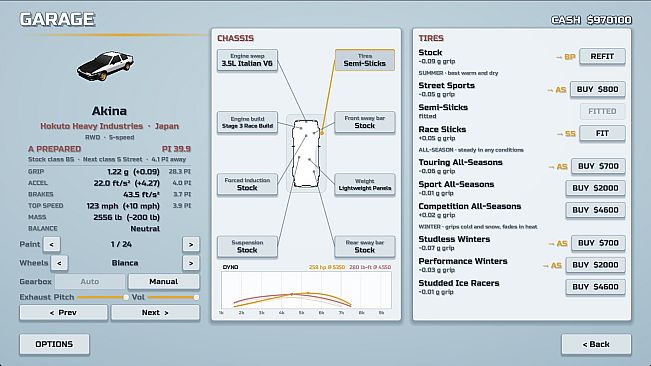Screen dimensions: 651x366
Task: Buy Studded Ice Racers for $4600
Action: (595, 287)
